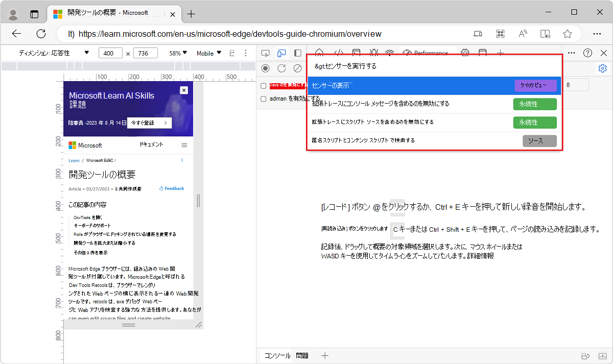This screenshot has height=364, width=613.
Task: Click the '詳細情報' link in Performance panel
Action: (481, 256)
